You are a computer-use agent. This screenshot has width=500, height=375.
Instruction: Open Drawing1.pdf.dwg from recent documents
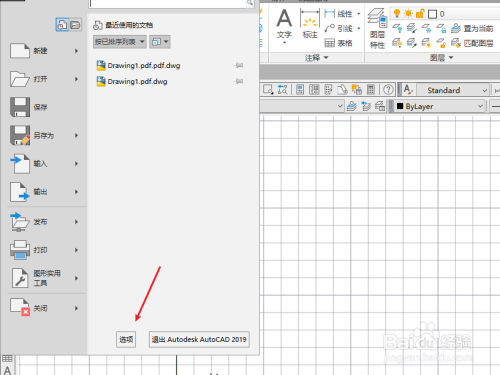132,81
